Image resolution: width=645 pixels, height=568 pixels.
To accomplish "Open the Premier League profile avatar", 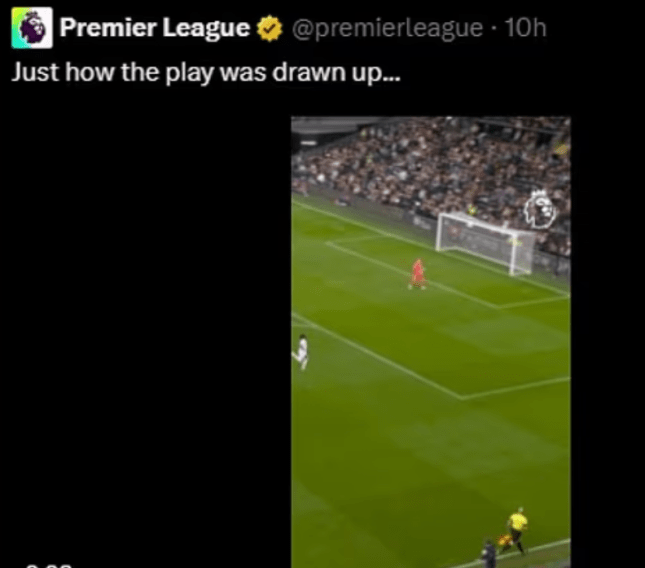I will [32, 28].
